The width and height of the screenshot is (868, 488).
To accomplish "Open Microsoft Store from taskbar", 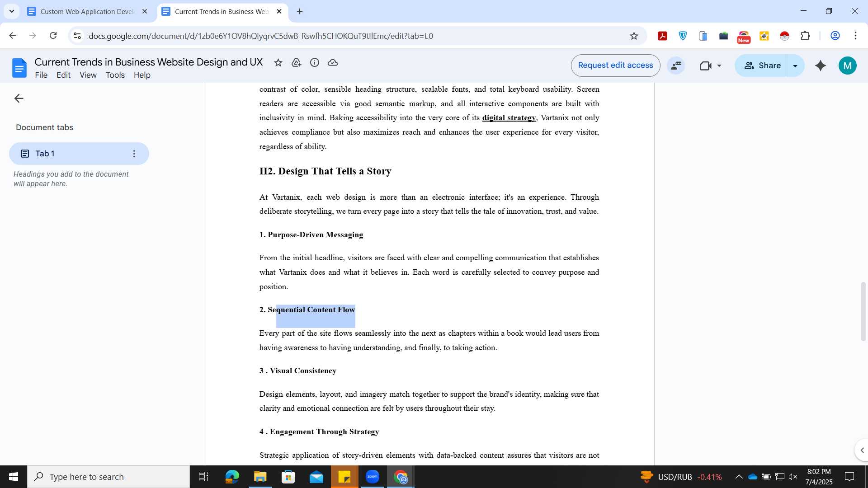I will pos(288,477).
